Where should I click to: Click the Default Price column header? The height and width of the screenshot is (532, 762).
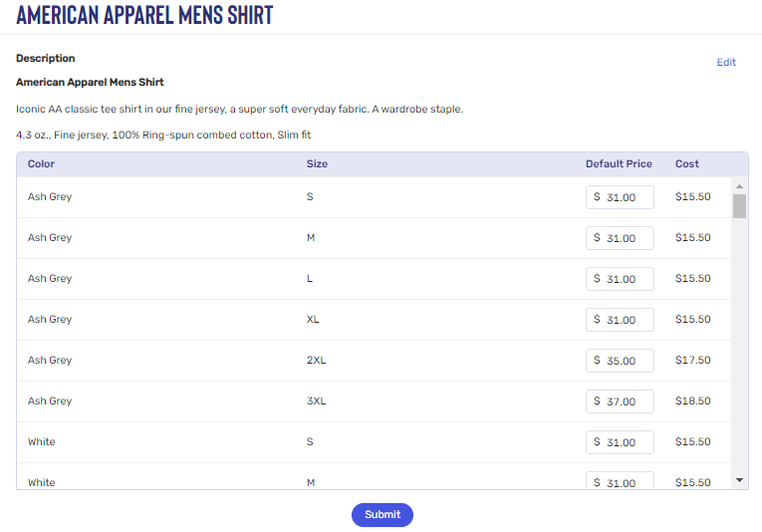619,163
